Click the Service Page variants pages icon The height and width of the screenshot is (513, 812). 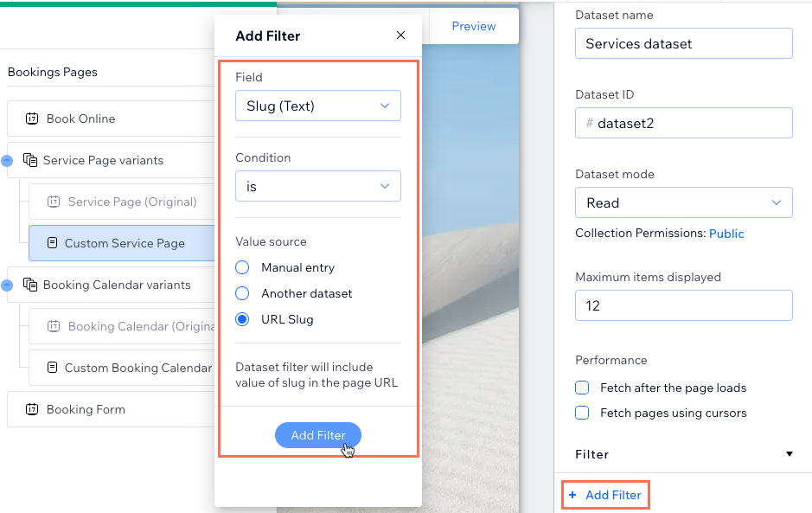(x=30, y=160)
